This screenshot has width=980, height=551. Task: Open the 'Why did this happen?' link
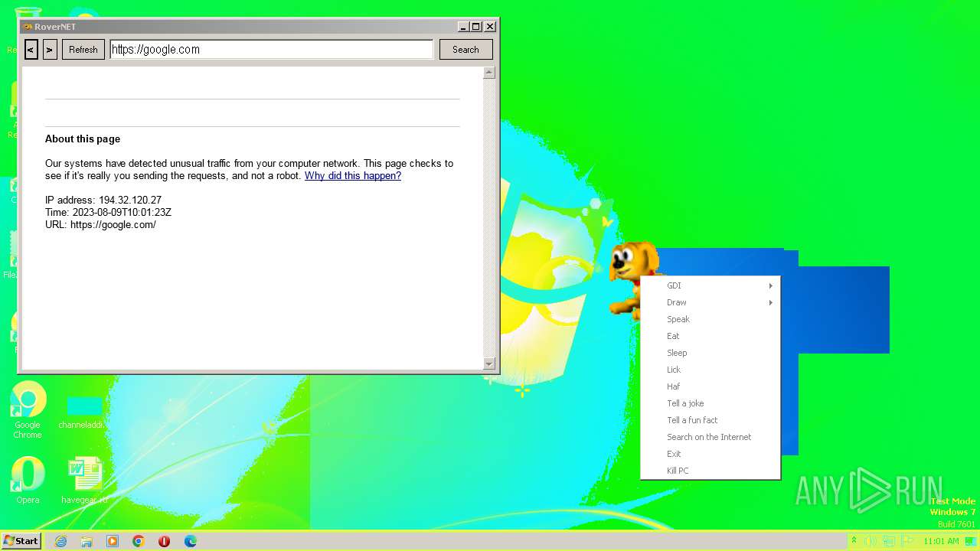click(x=353, y=176)
